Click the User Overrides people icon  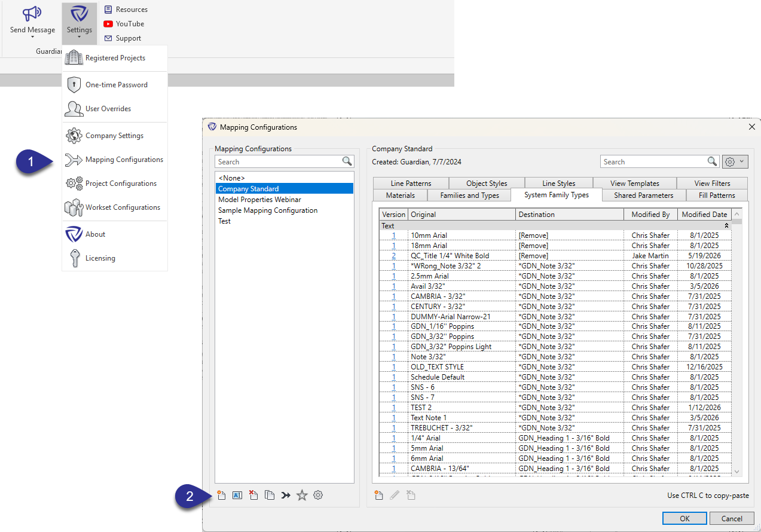click(74, 109)
